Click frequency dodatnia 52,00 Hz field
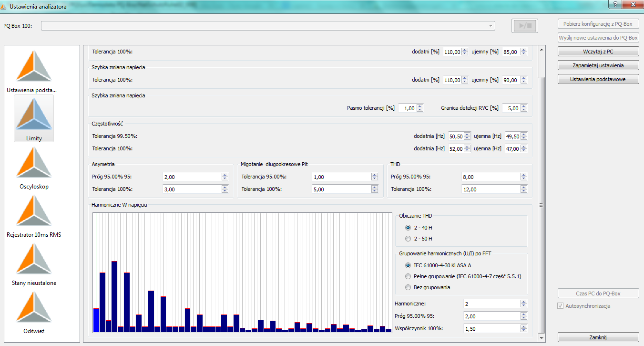Screen dimensions: 644x346 (456, 148)
